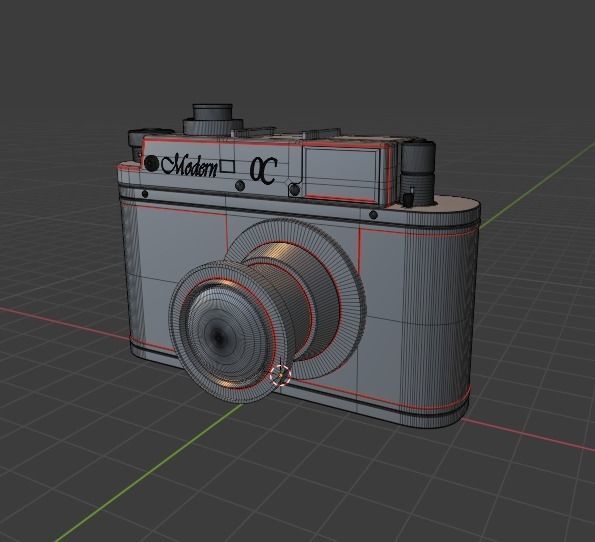The width and height of the screenshot is (595, 542).
Task: Select the "OC" lettering on the camera top
Action: click(264, 171)
